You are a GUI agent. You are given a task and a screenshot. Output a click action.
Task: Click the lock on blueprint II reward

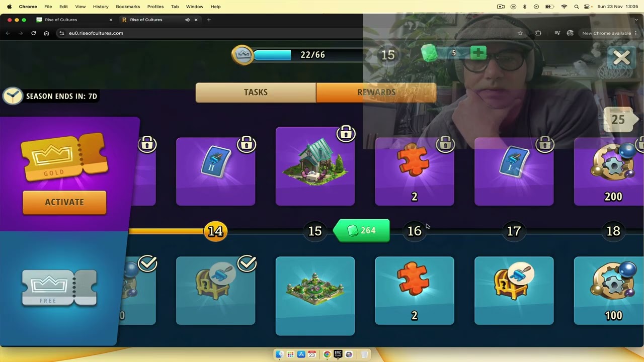[247, 144]
